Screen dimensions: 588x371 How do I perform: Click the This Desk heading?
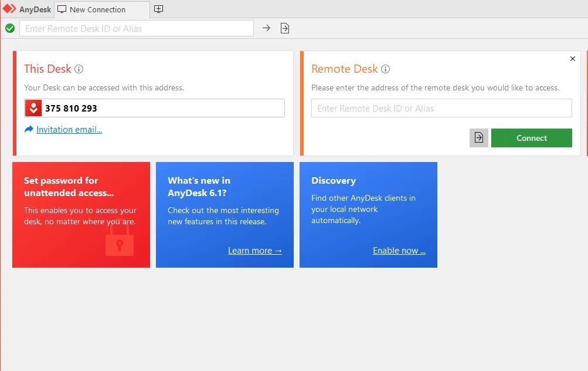point(47,69)
